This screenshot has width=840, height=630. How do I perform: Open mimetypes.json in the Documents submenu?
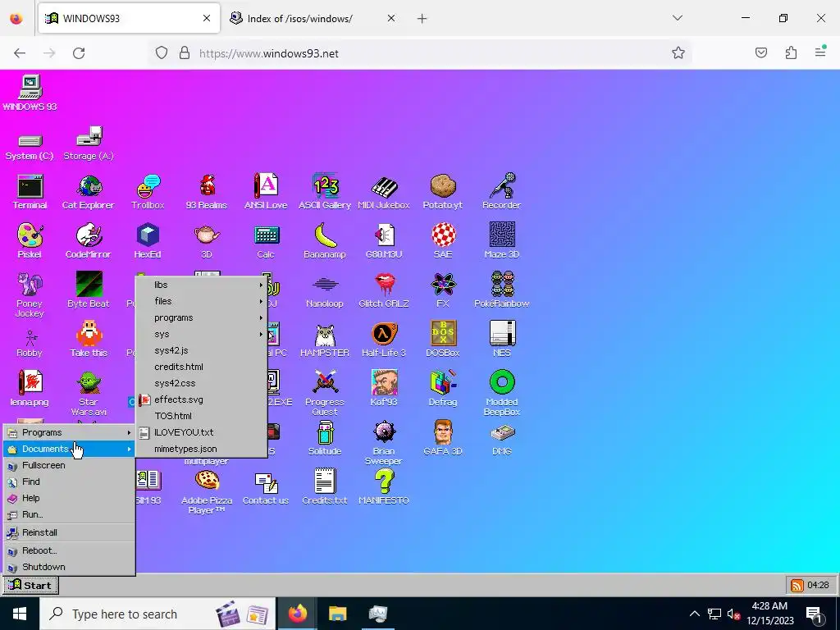(x=202, y=449)
